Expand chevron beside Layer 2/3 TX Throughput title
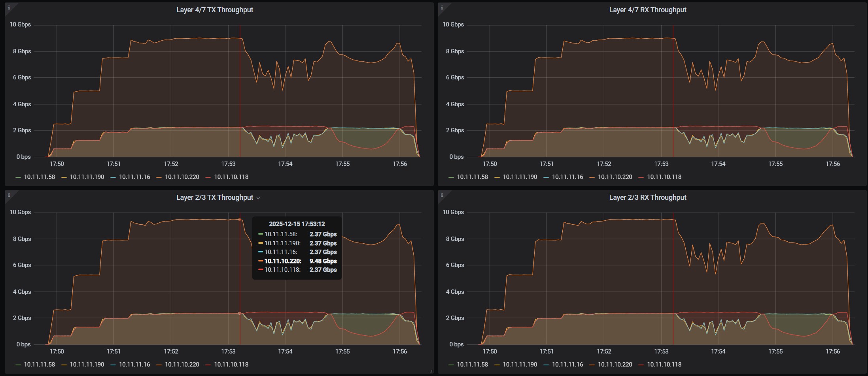The image size is (868, 376). tap(258, 198)
